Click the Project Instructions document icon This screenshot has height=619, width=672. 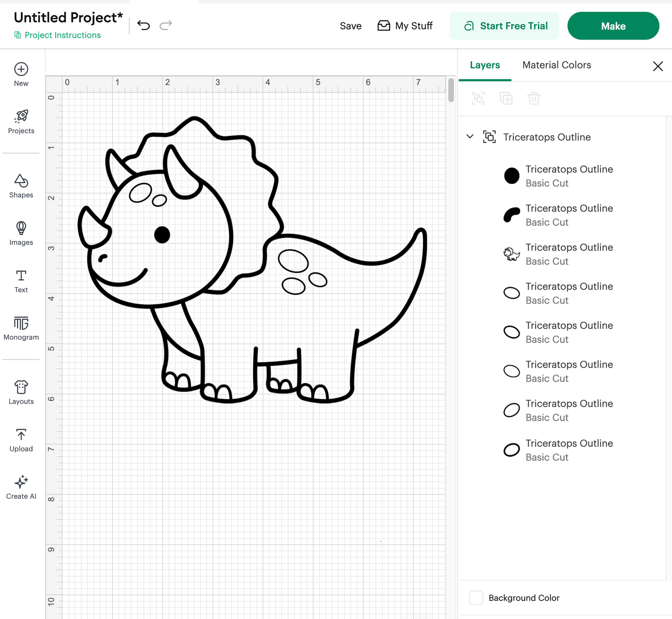pyautogui.click(x=18, y=35)
